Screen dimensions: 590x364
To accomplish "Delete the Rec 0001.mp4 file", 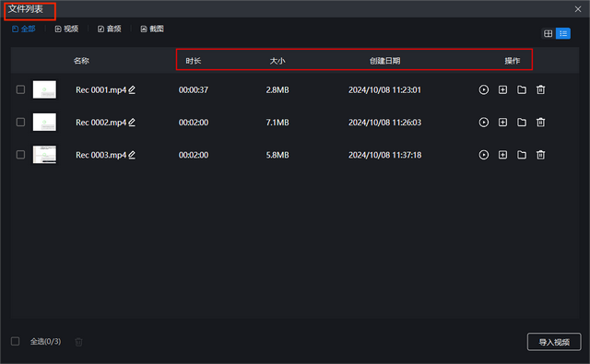I will tap(541, 90).
